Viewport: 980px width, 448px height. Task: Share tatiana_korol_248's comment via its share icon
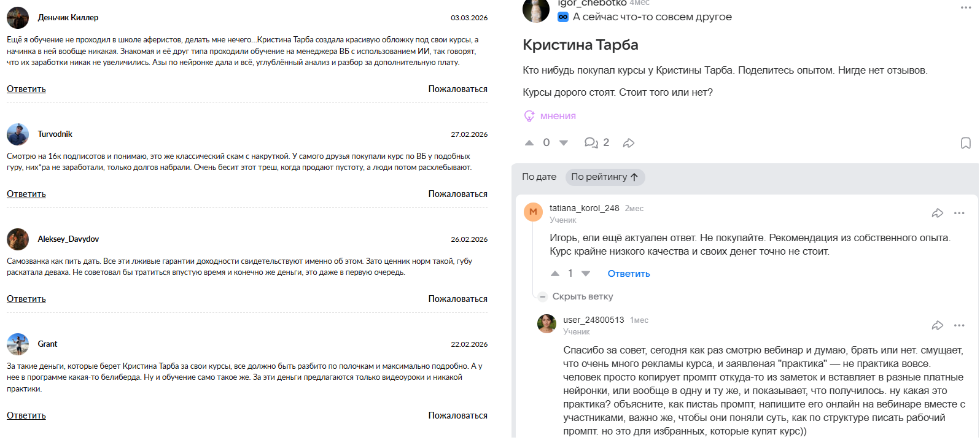938,212
